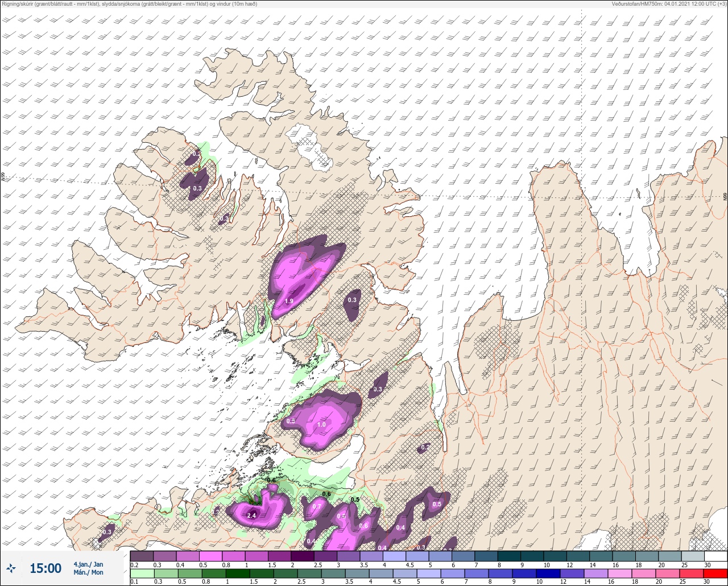Click the 'Mán./ Mon' weekday text
The image size is (728, 586).
pyautogui.click(x=89, y=572)
